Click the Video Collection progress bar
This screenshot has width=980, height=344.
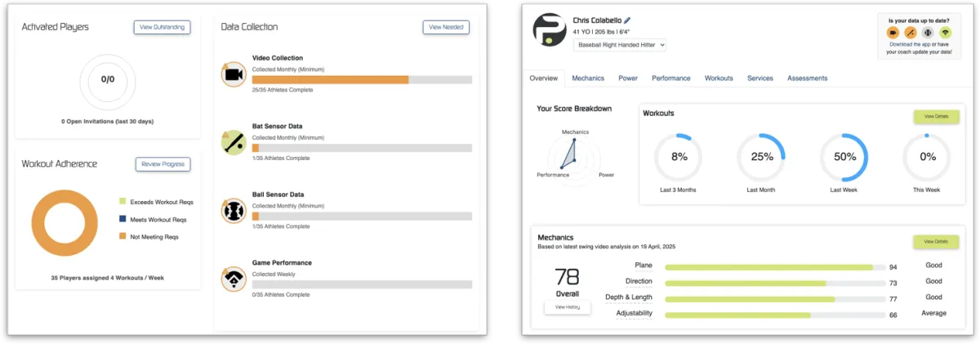(361, 80)
